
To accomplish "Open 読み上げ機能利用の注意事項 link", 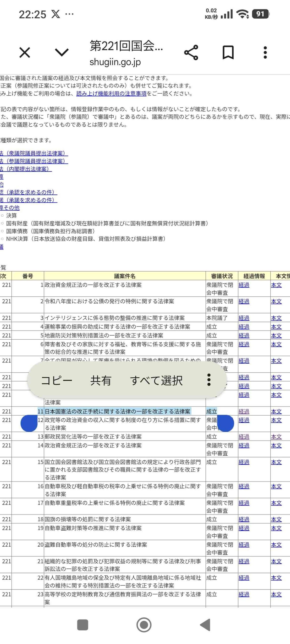I will (111, 94).
